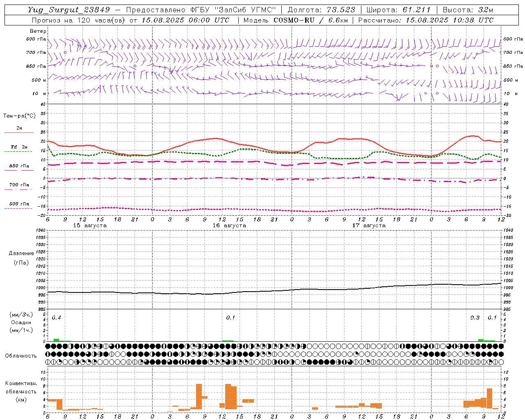Select the text Предоставлено ФГБУ "ЗапСиб УГМС"
The width and height of the screenshot is (525, 420).
(201, 10)
